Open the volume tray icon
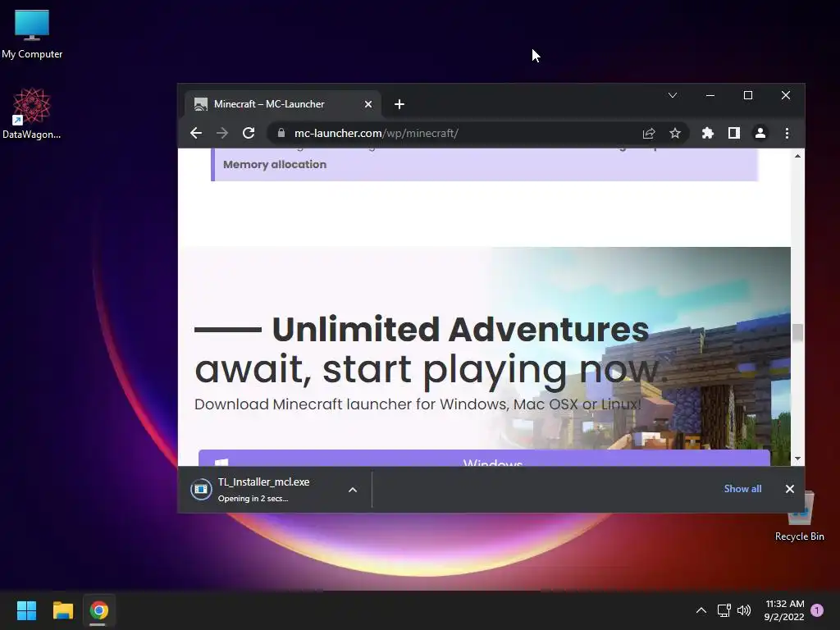Image resolution: width=840 pixels, height=630 pixels. point(744,610)
